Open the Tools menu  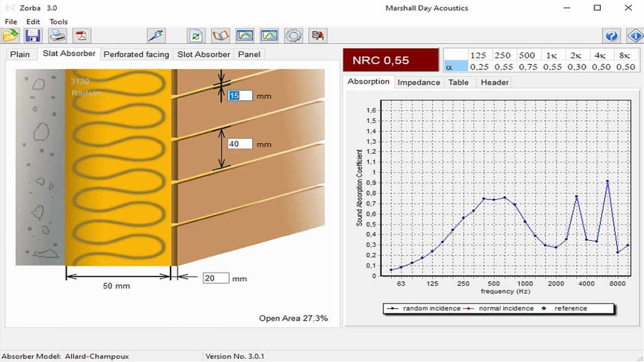(x=58, y=22)
